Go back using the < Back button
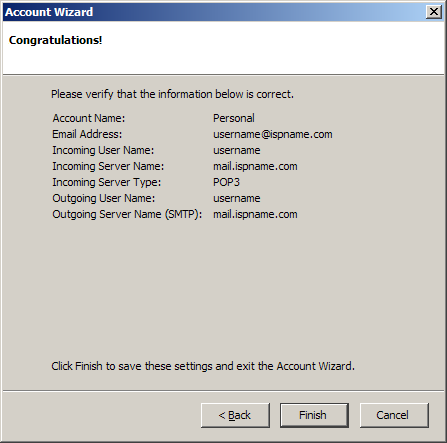Screen dimensions: 447x443 (x=235, y=415)
